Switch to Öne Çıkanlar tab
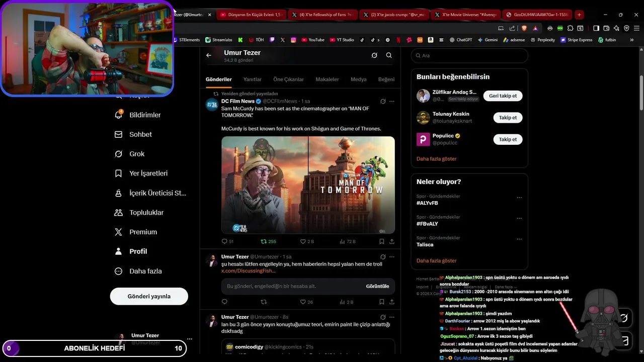 tap(288, 79)
